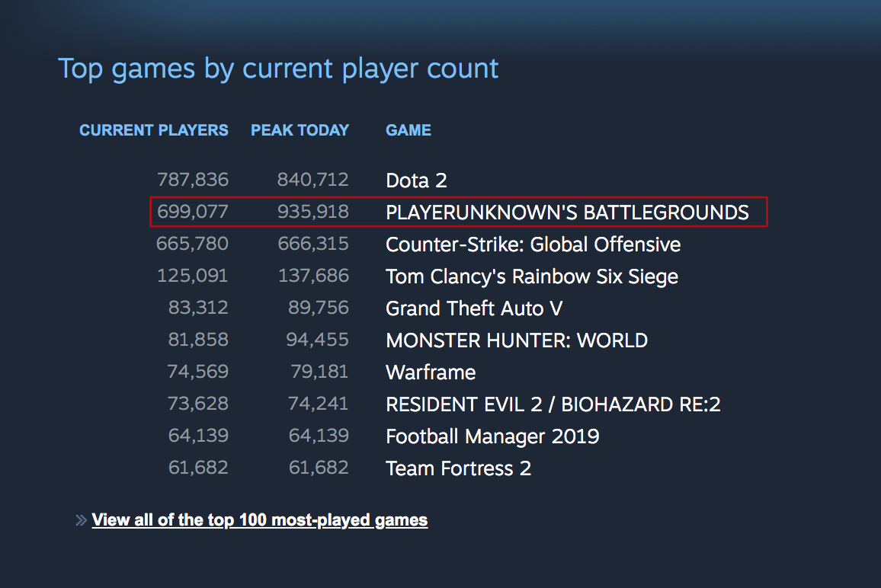This screenshot has height=588, width=881.
Task: Click MONSTER HUNTER: WORLD title
Action: tap(516, 340)
